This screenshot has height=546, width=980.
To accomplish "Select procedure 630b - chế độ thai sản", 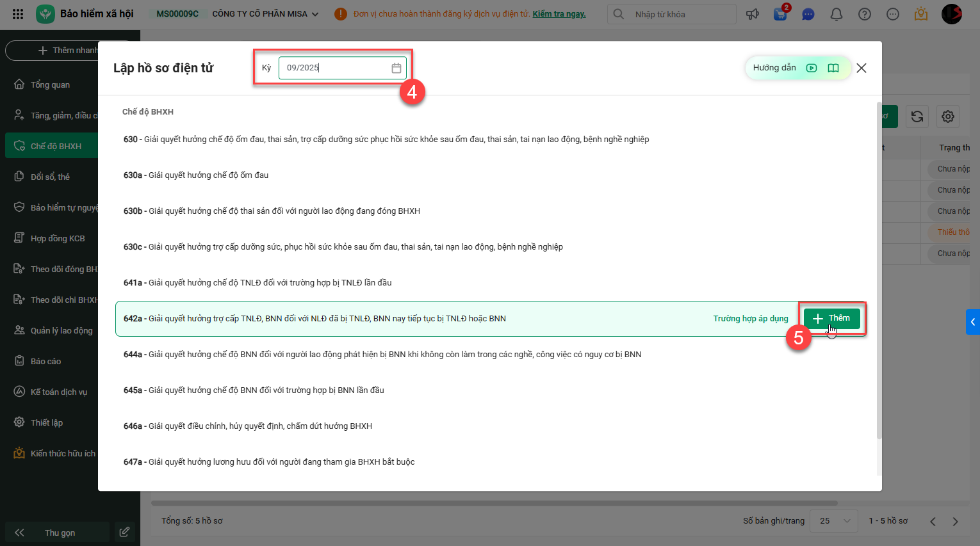I will pos(489,211).
